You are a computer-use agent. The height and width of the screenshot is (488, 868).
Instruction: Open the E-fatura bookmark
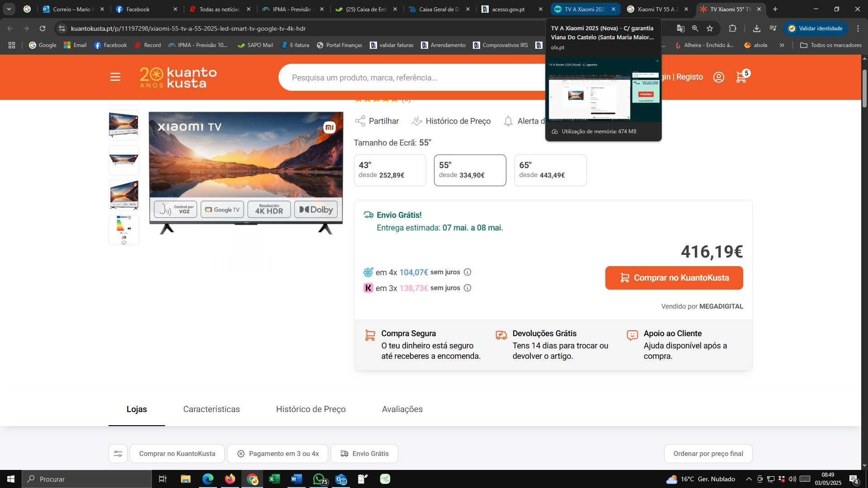295,45
